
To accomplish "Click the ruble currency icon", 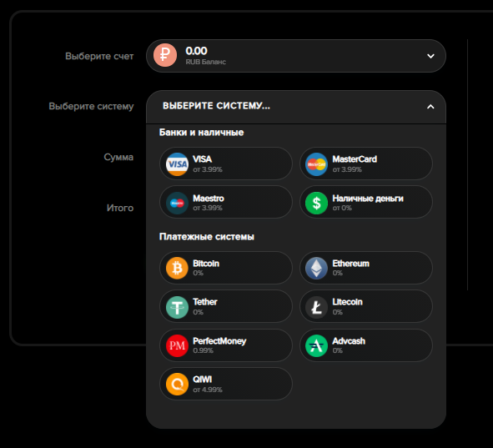I will (165, 55).
